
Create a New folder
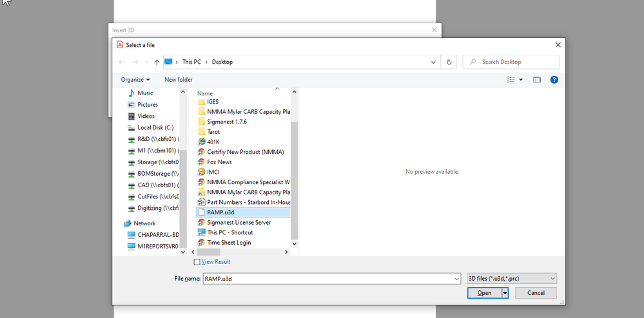coord(179,80)
